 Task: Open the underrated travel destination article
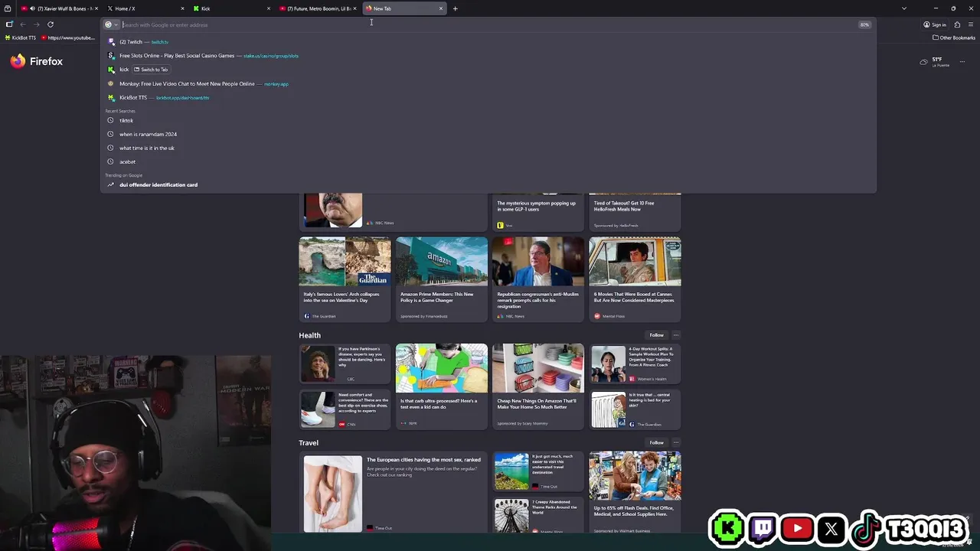click(537, 471)
